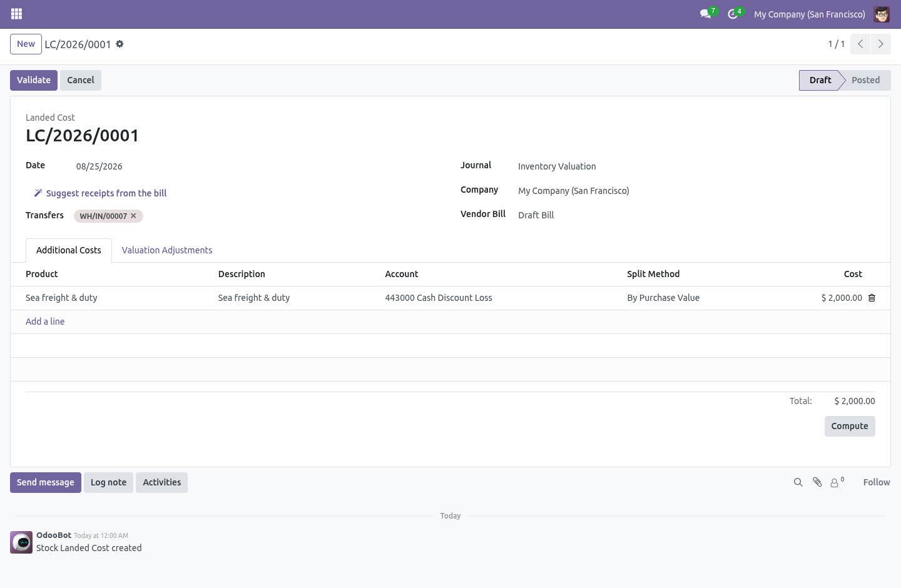Open the company switcher My Company (San Francisco)
This screenshot has width=901, height=588.
(x=809, y=14)
